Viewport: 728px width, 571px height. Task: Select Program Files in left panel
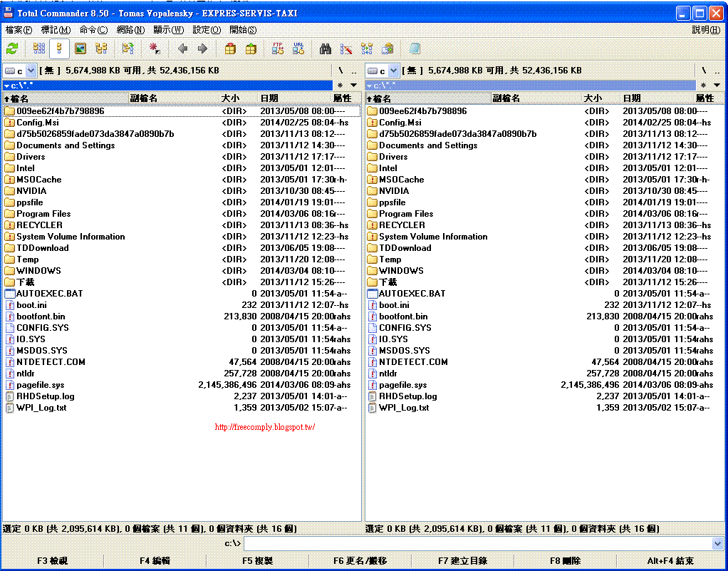(182, 214)
